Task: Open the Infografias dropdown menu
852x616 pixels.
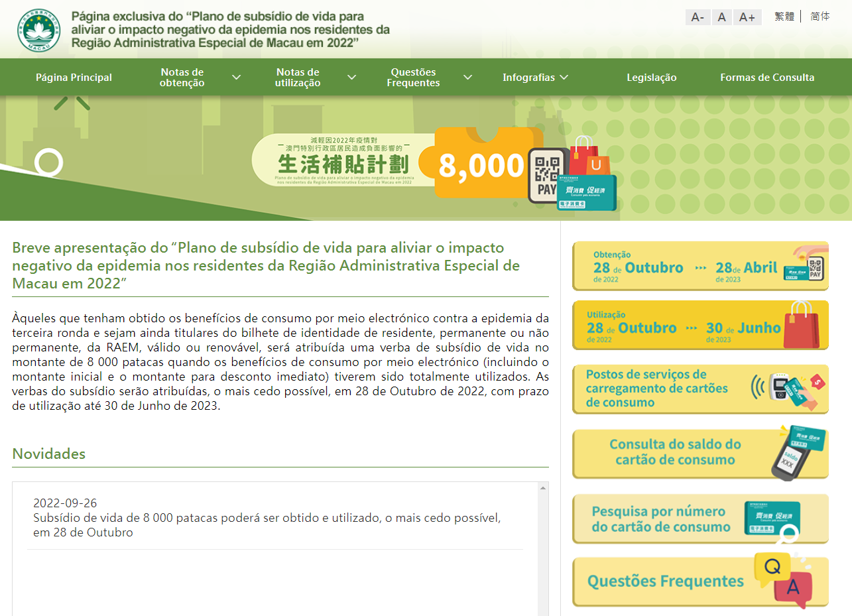Action: point(535,78)
